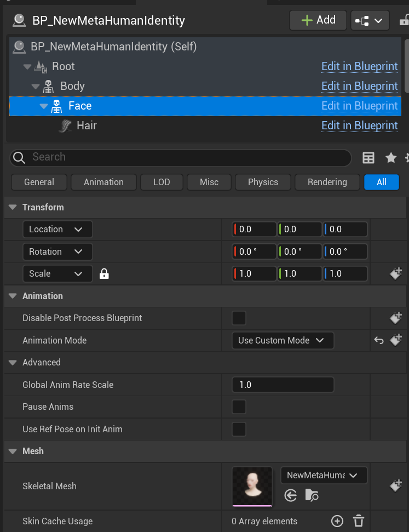Open the Rotation type dropdown
Screen dimensions: 409x532
tap(57, 251)
